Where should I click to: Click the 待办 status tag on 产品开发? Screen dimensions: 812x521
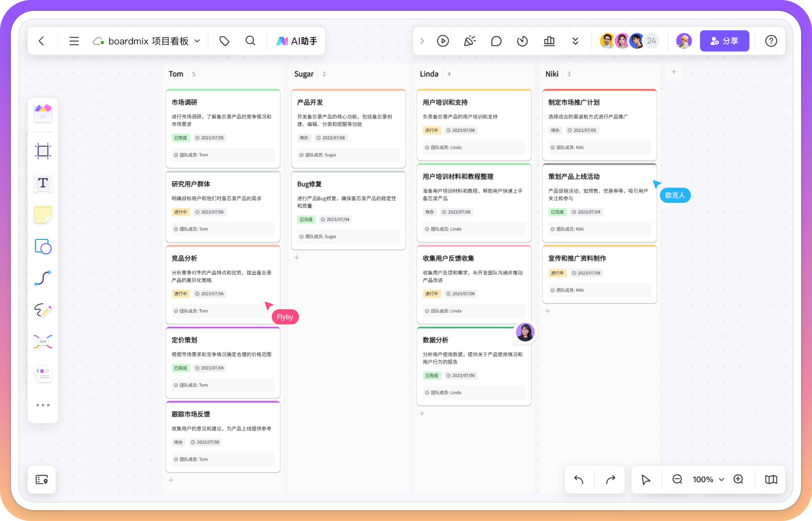point(304,138)
